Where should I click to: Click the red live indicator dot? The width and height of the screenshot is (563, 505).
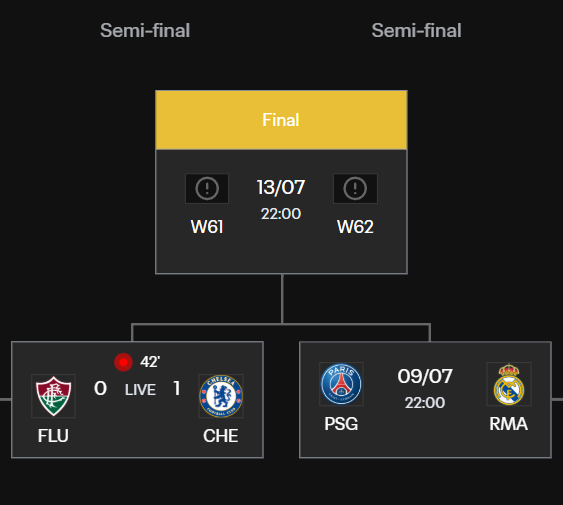pos(123,362)
